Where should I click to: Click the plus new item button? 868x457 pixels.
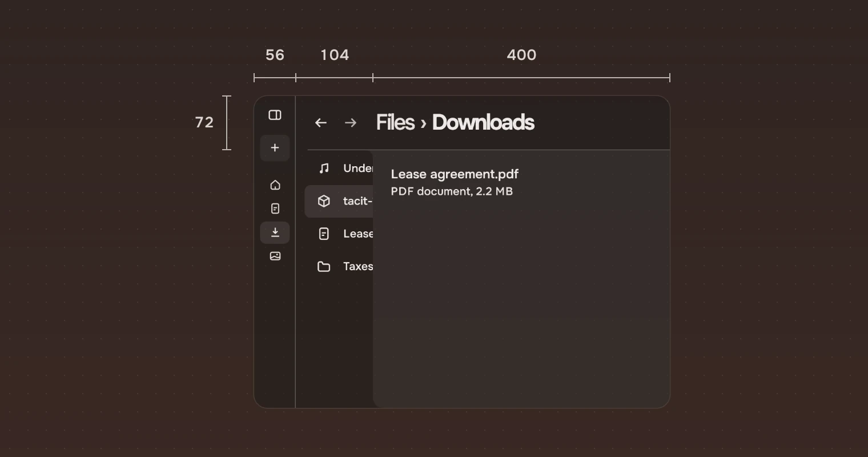[275, 148]
